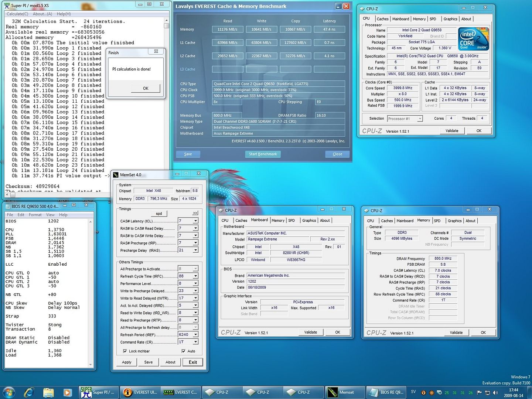Click title icon of CPU-Z Memory window
Viewport: 532px width, 399px height.
coord(366,211)
